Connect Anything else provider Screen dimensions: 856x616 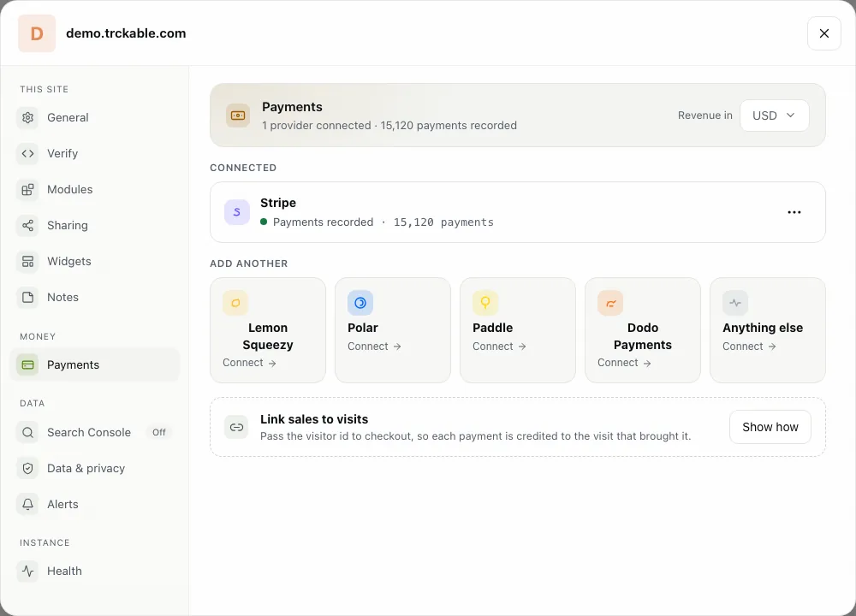768,330
